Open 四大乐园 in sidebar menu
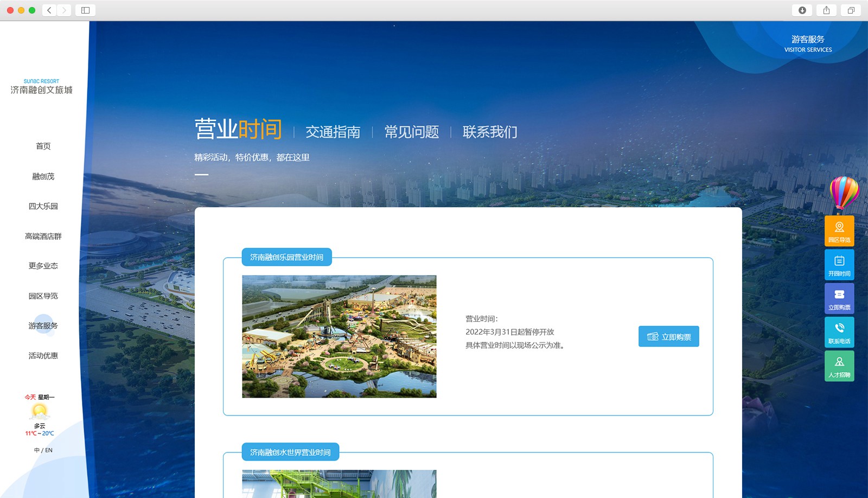This screenshot has height=498, width=868. coord(43,206)
